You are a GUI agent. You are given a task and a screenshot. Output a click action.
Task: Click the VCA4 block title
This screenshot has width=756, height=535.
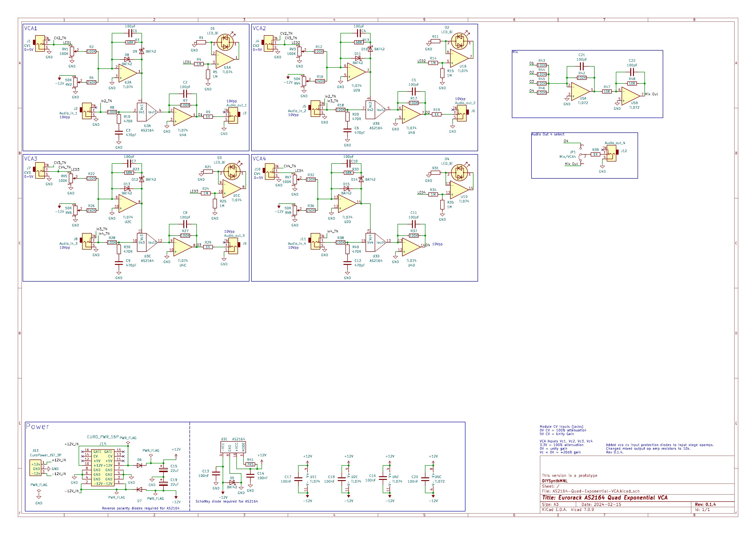click(259, 159)
